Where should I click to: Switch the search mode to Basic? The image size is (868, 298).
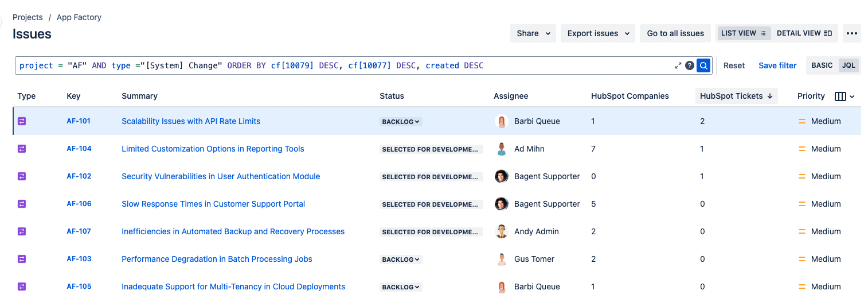(x=822, y=65)
